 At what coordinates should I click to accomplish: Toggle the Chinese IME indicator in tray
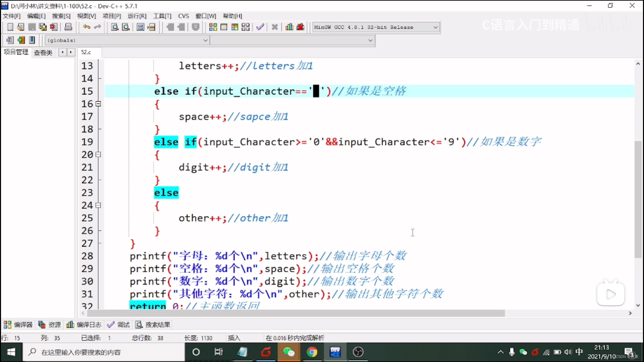579,352
